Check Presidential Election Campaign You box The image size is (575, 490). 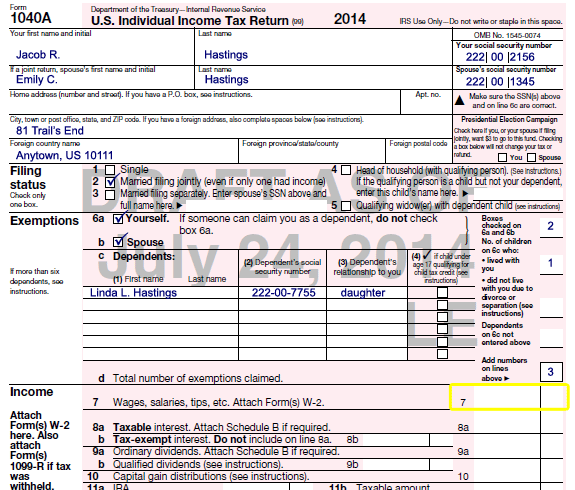[x=502, y=157]
